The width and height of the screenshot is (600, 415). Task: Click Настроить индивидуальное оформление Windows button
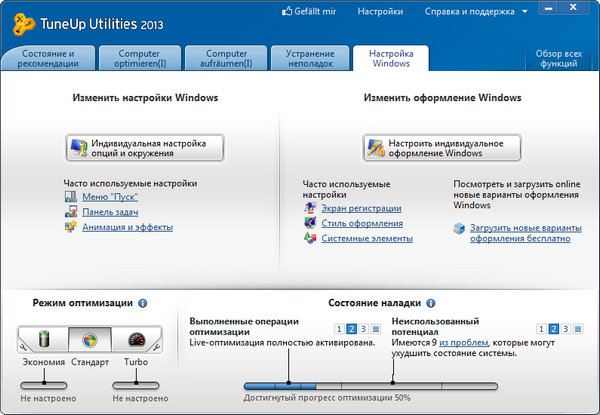[442, 148]
